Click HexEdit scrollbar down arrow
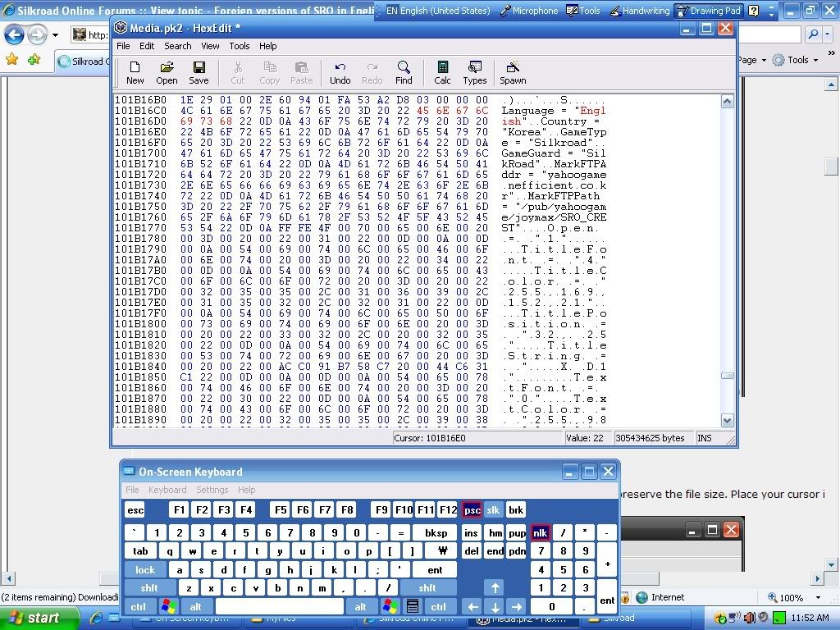 [x=727, y=421]
